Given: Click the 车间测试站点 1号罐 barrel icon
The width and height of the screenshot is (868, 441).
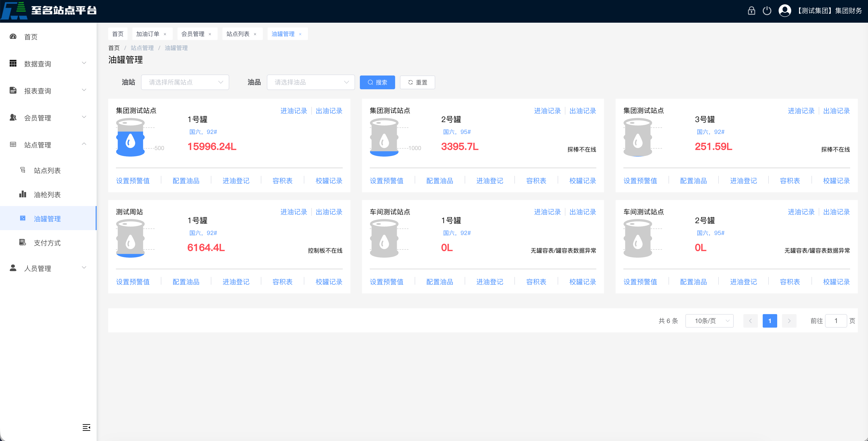Looking at the screenshot, I should pos(384,238).
